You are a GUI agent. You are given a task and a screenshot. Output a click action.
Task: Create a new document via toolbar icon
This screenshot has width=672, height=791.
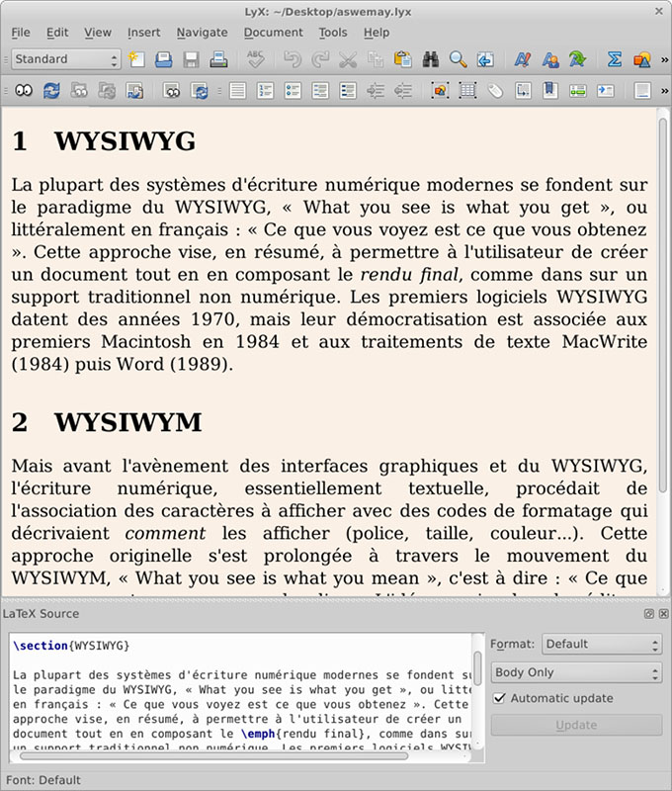(136, 59)
